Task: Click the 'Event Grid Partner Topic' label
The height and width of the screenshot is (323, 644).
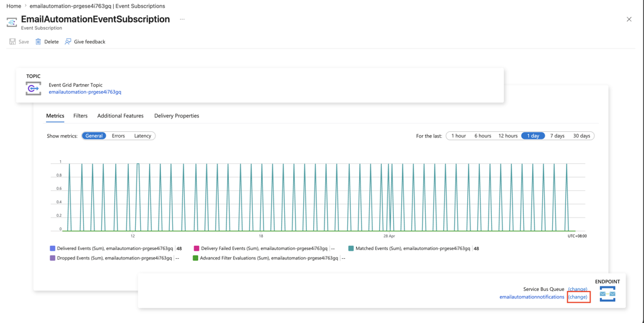Action: [x=75, y=85]
